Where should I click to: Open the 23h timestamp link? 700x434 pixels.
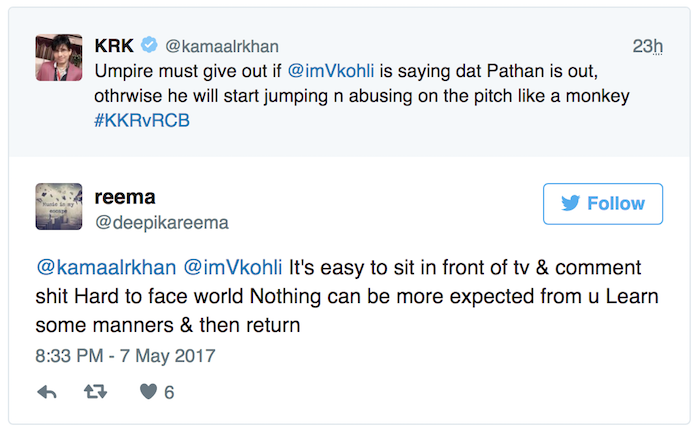[648, 47]
